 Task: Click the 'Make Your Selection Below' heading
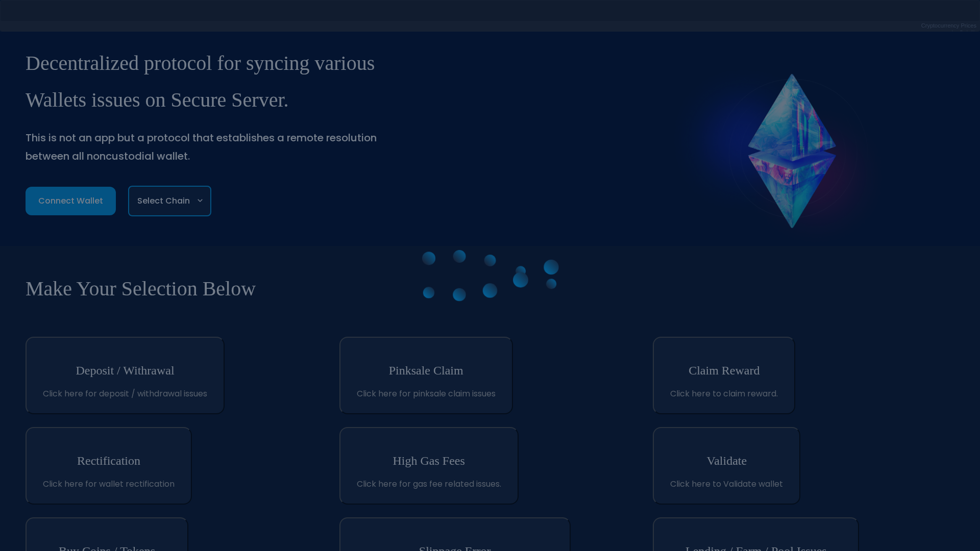140,289
